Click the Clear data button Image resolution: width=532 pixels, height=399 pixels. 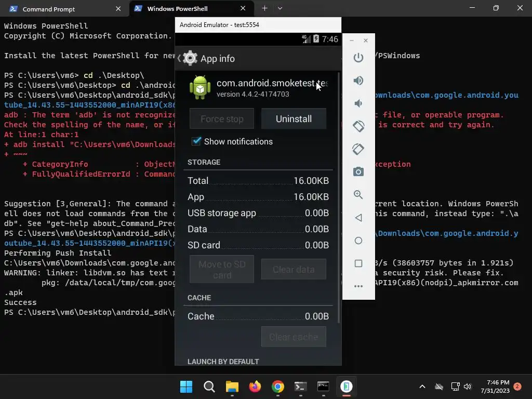click(x=294, y=270)
